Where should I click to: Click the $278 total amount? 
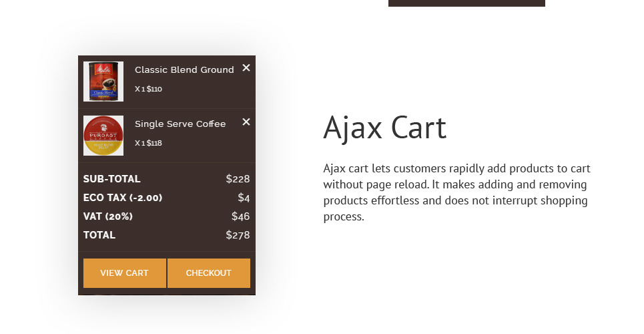[x=238, y=235]
